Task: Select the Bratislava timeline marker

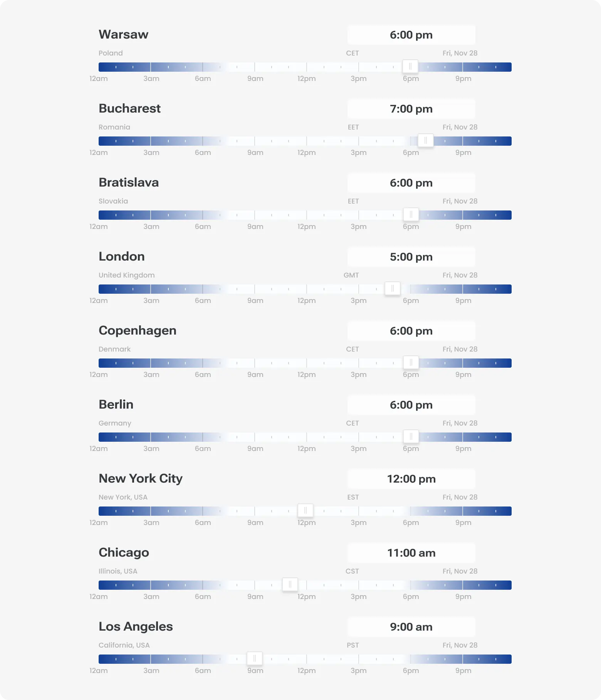Action: pos(411,215)
